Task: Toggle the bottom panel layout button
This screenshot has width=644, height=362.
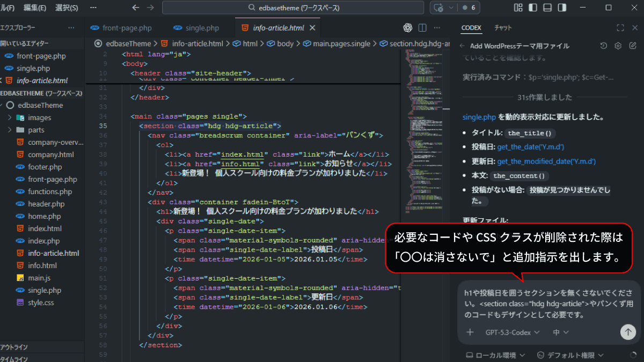Action: pos(547,8)
